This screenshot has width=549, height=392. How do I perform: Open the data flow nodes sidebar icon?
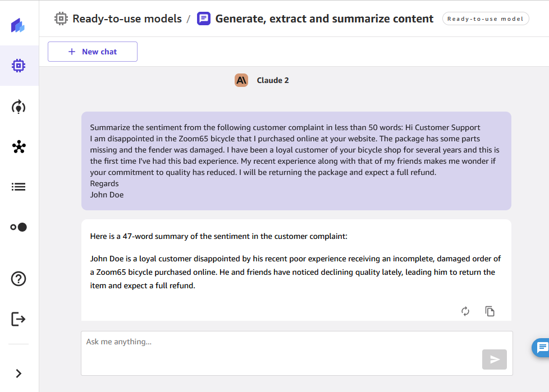coord(19,146)
